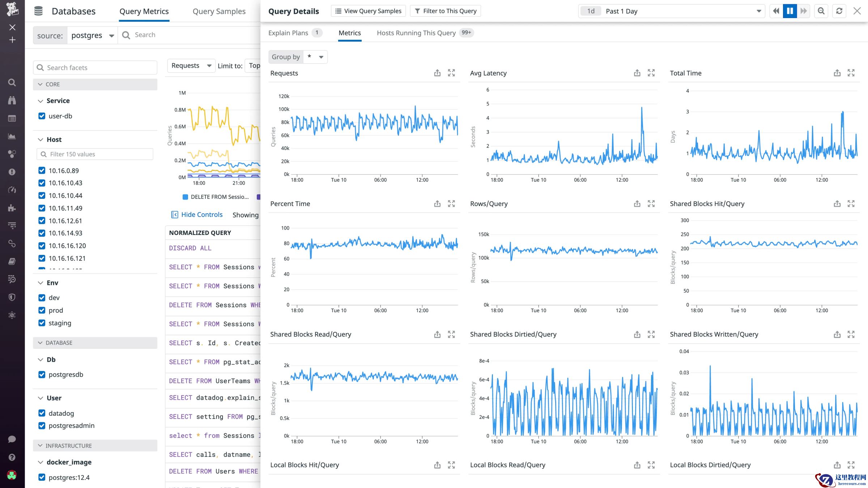Open Hosts Running This Query tab
This screenshot has height=488, width=868.
click(x=416, y=33)
